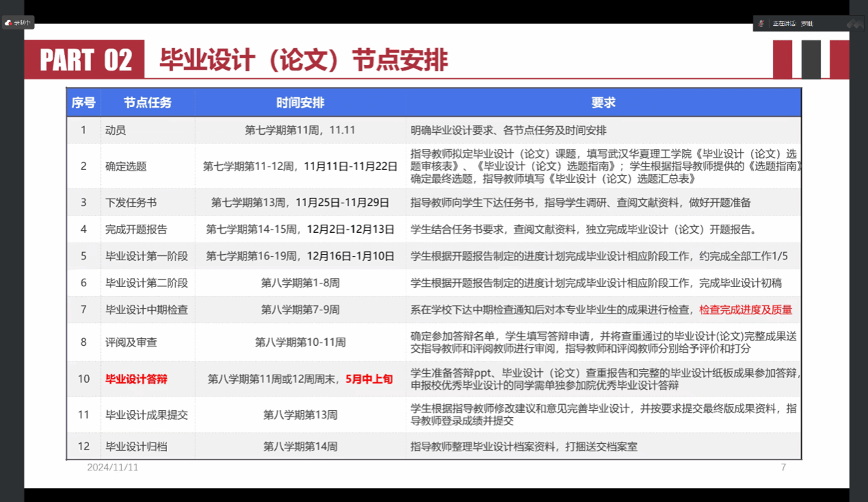This screenshot has width=868, height=502.
Task: Click the 完成开题报告 task cell
Action: 136,229
